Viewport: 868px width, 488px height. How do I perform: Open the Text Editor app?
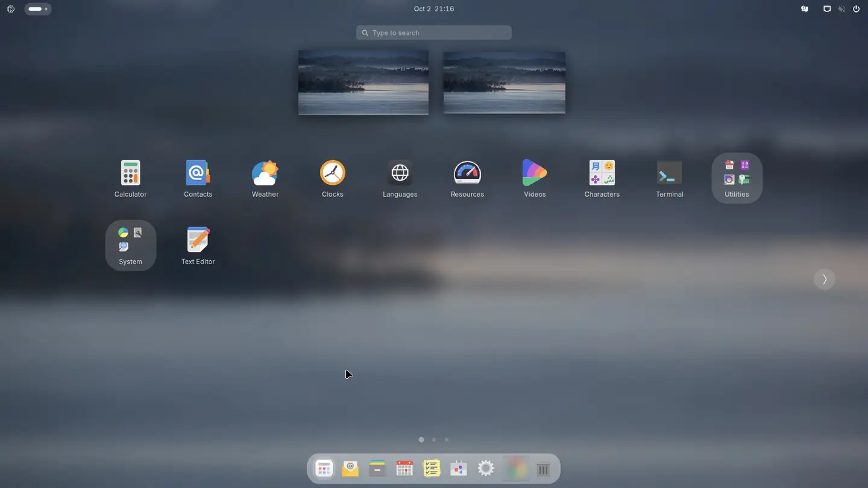(x=198, y=246)
